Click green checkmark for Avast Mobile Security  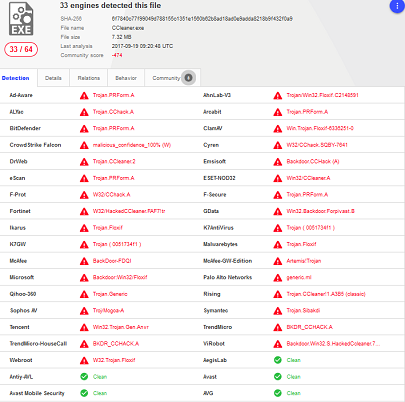84,393
